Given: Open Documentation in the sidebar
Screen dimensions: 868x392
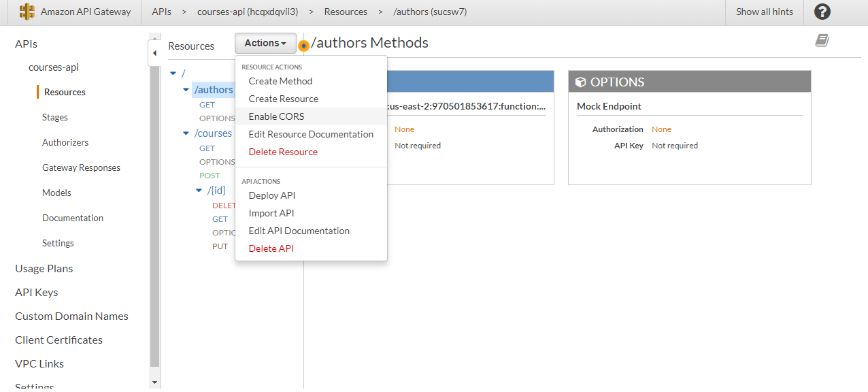Looking at the screenshot, I should [x=73, y=218].
